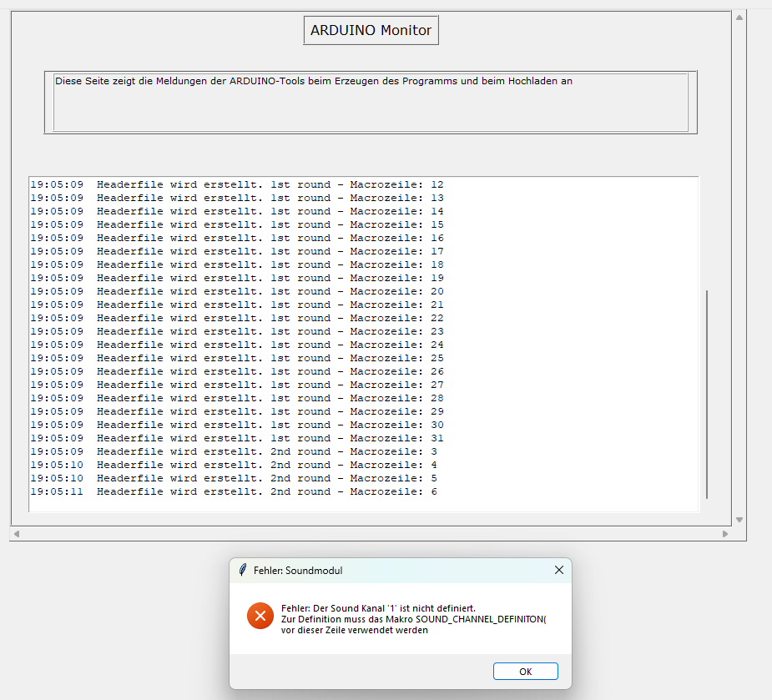The image size is (772, 700).
Task: Click log line 1st round Macrozeile: 19
Action: (237, 278)
